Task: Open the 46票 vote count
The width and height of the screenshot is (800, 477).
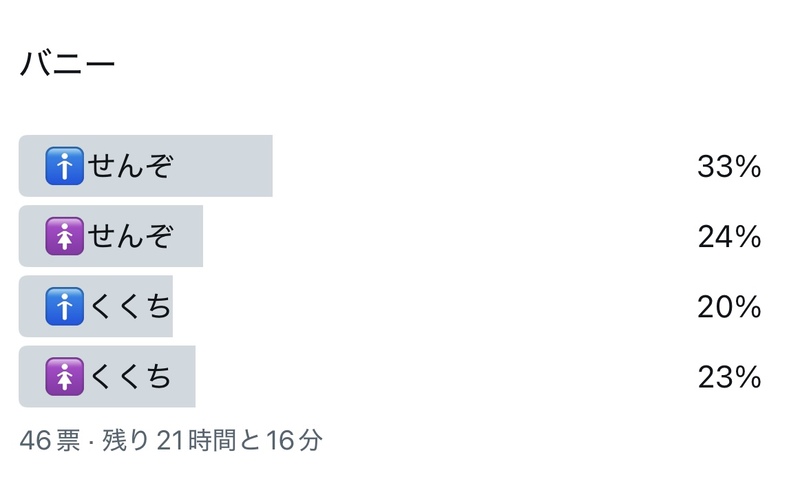Action: 49,440
